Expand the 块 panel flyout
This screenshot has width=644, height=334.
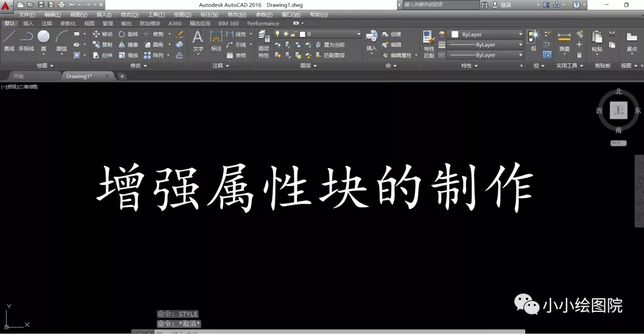point(391,66)
